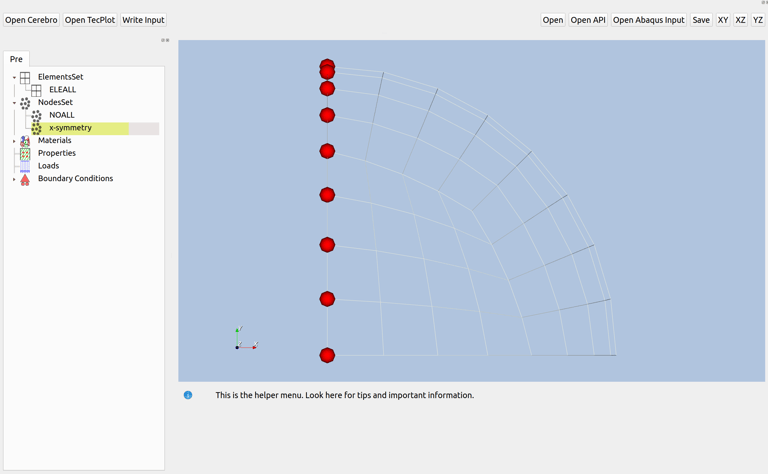Image resolution: width=768 pixels, height=474 pixels.
Task: Switch viewport to YZ view
Action: click(x=758, y=20)
